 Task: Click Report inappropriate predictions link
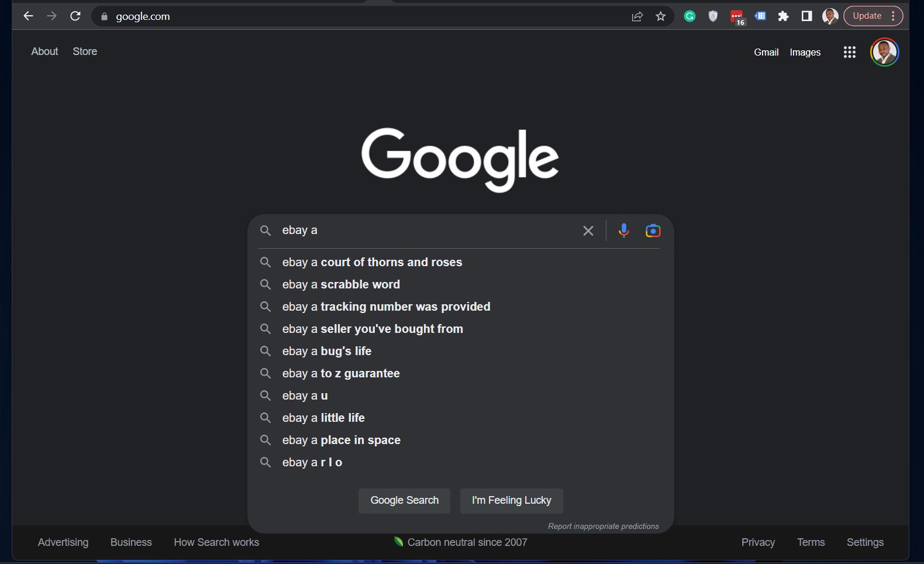(x=604, y=527)
